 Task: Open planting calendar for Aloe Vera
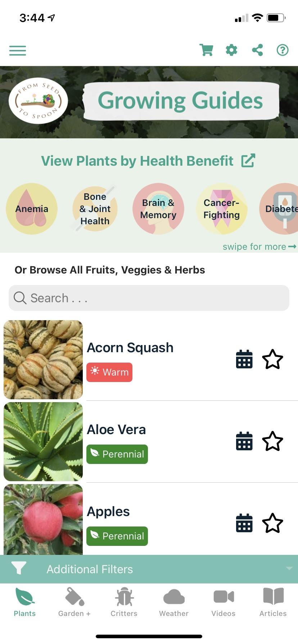tap(244, 441)
